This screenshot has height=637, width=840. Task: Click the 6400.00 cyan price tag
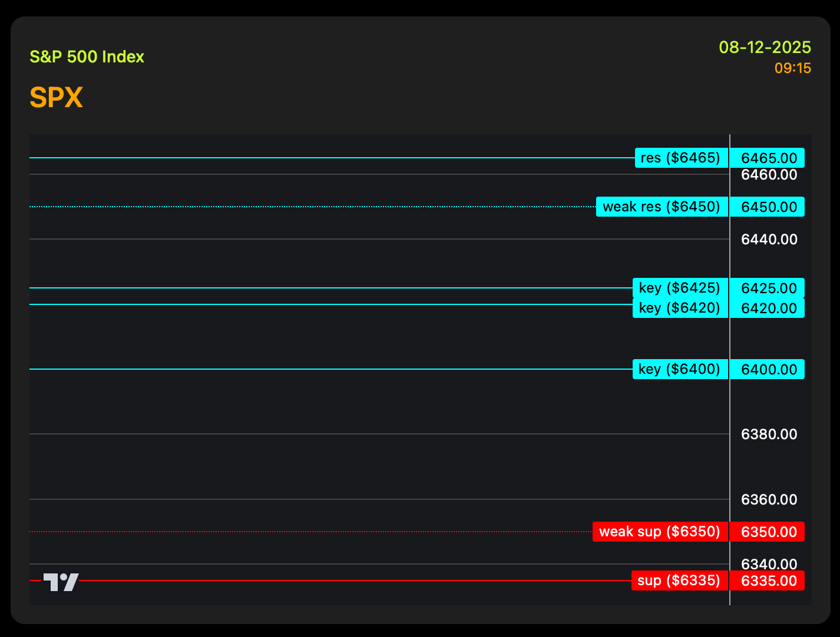point(768,369)
